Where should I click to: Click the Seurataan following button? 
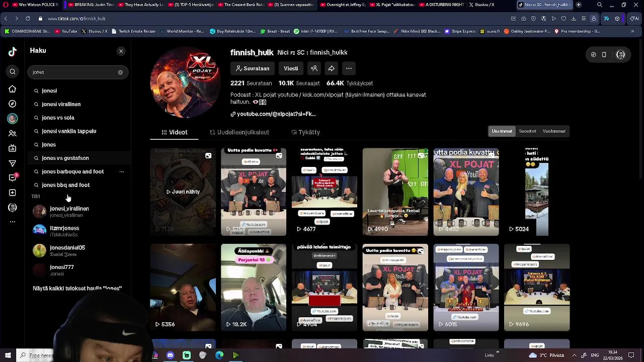[253, 68]
